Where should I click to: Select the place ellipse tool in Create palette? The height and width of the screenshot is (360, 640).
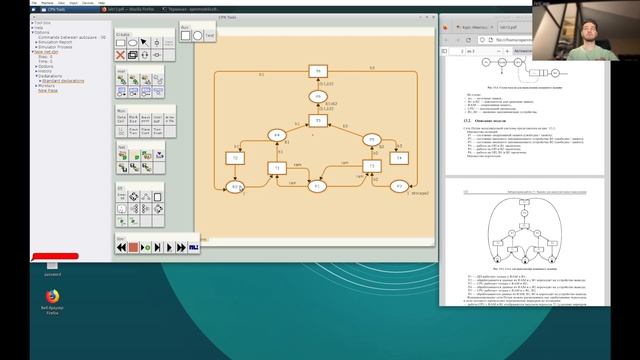coord(133,43)
